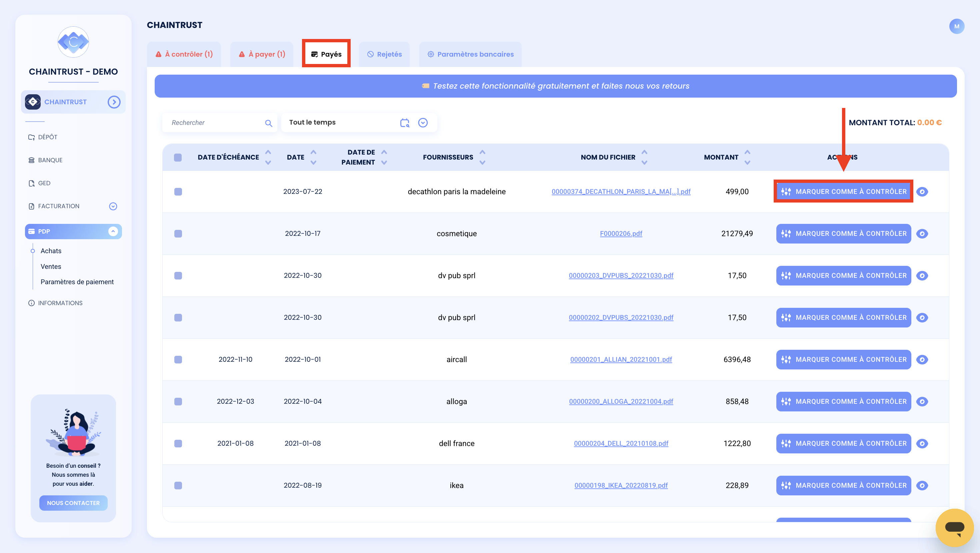The image size is (980, 553).
Task: Check the 17,50 row for 00000203_DVPUBS
Action: 178,276
